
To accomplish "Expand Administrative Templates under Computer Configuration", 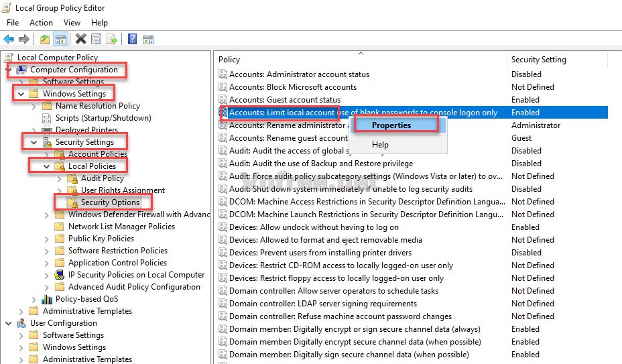I will [x=21, y=311].
